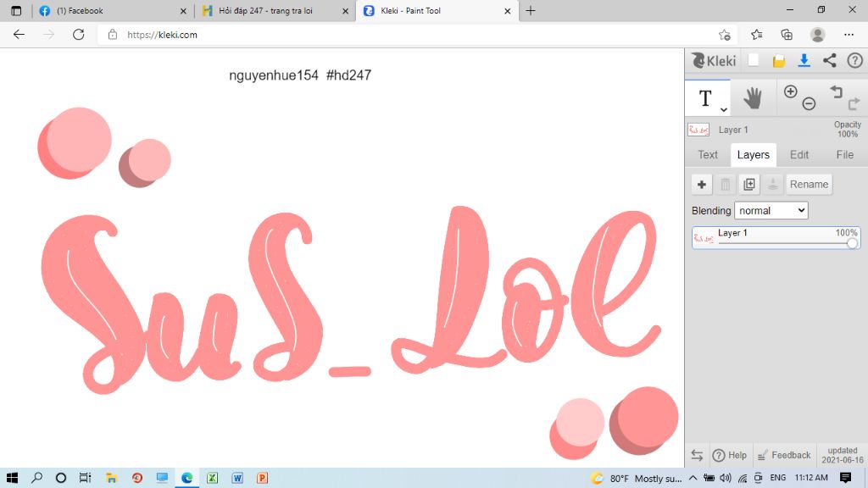
Task: Open Excel from the taskbar
Action: [212, 478]
